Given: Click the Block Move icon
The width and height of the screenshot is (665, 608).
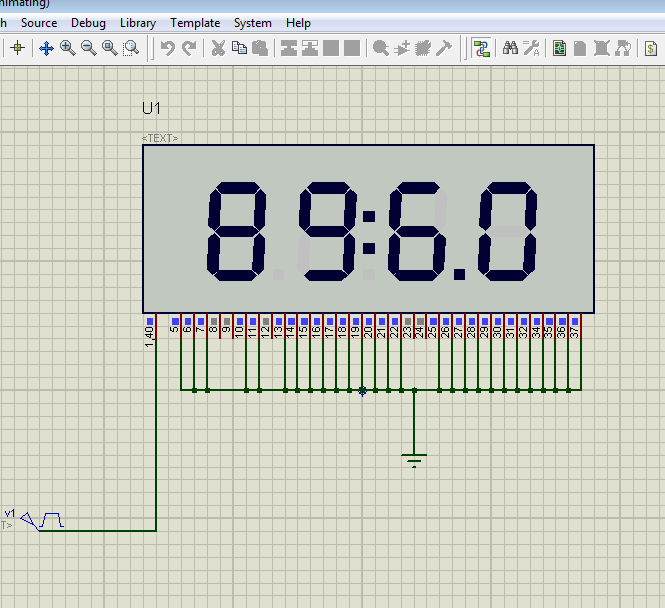Looking at the screenshot, I should (x=310, y=48).
